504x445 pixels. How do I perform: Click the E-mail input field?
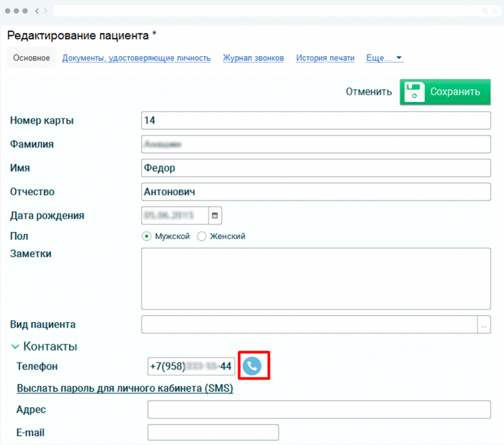tap(213, 432)
